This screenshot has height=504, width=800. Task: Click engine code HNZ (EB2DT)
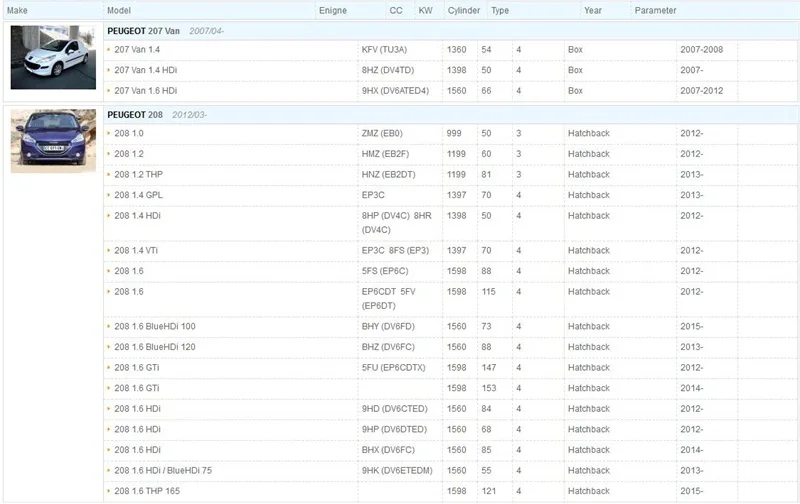click(388, 174)
